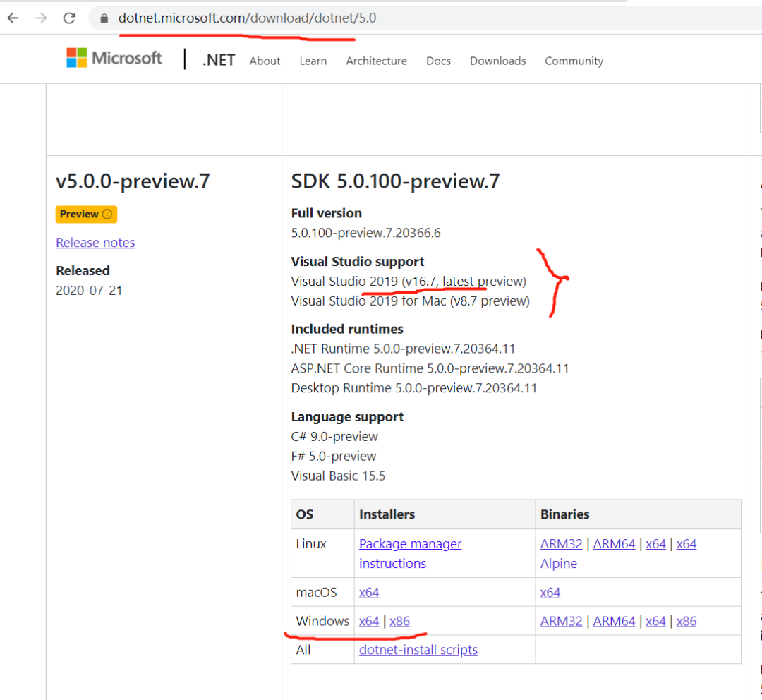Screen dimensions: 762x700
Task: Download Linux x64 Alpine binaries
Action: pyautogui.click(x=687, y=544)
